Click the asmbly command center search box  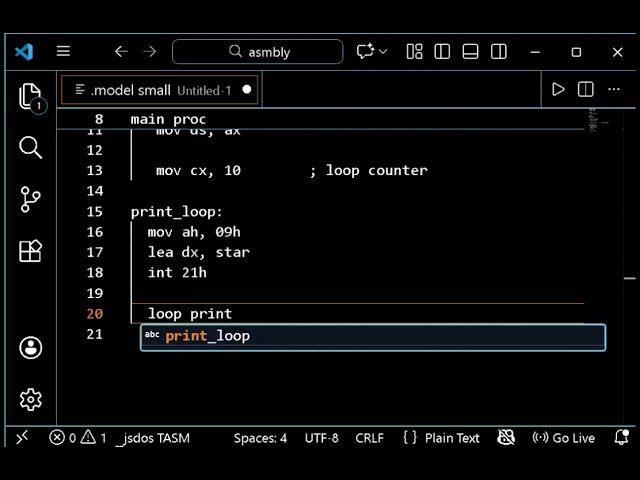click(258, 52)
